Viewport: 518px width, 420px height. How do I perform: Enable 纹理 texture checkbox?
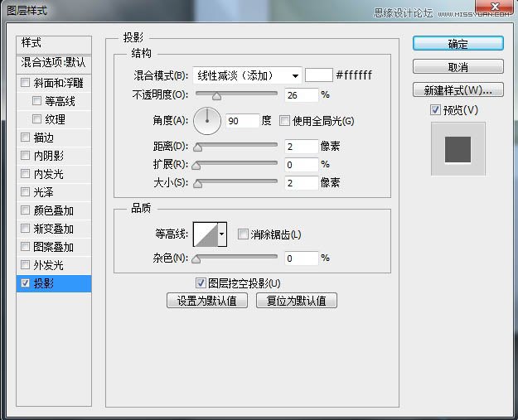36,118
